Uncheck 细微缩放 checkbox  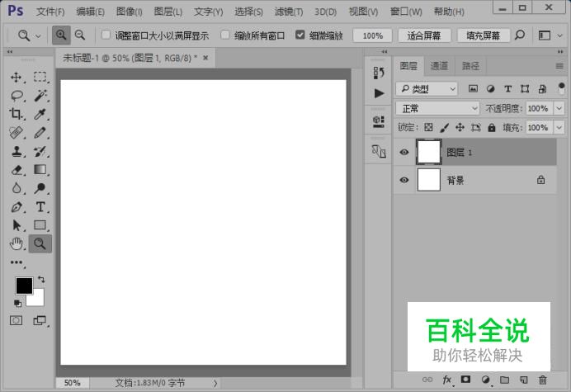coord(300,35)
